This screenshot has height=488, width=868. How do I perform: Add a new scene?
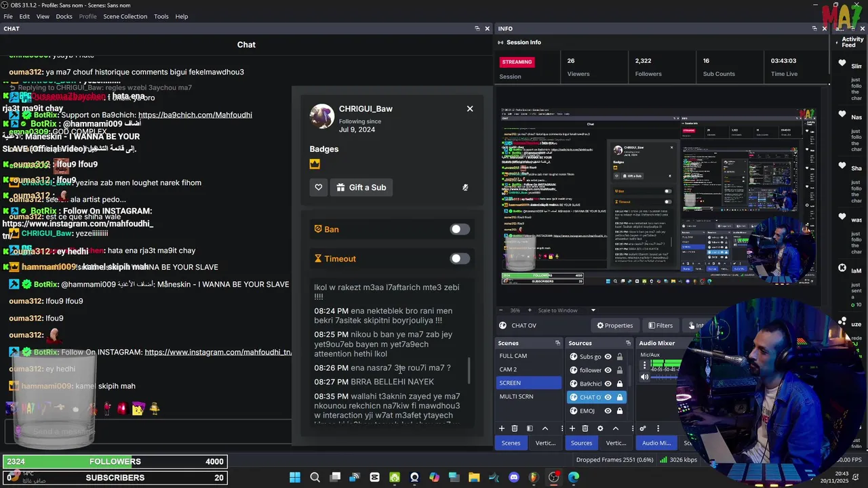tap(502, 428)
